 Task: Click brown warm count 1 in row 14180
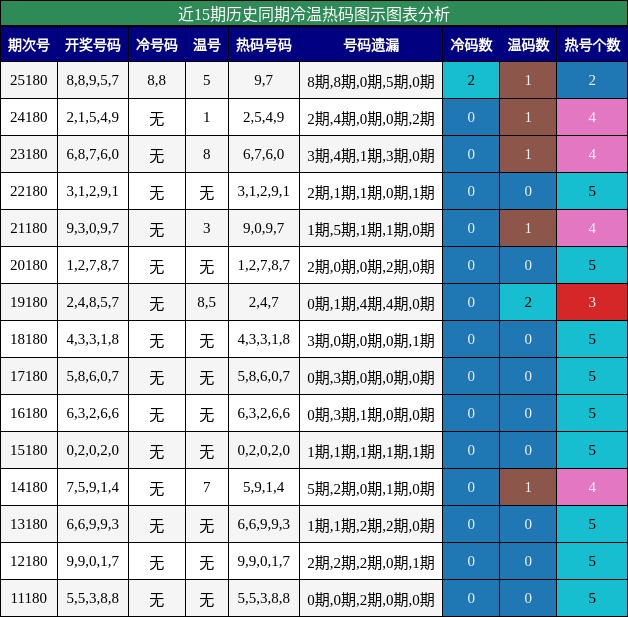click(528, 487)
